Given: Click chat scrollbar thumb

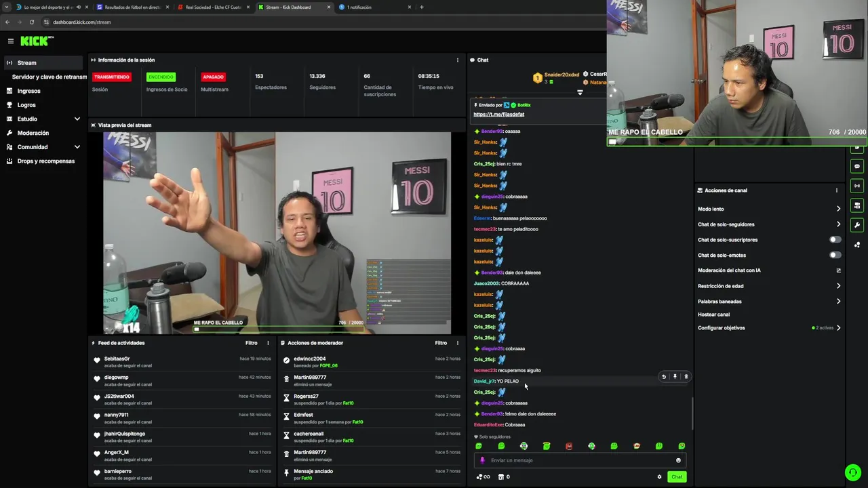Looking at the screenshot, I should (x=692, y=413).
